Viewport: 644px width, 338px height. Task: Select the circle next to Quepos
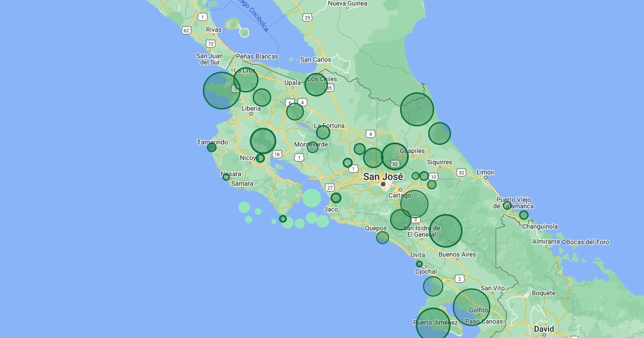pos(382,238)
